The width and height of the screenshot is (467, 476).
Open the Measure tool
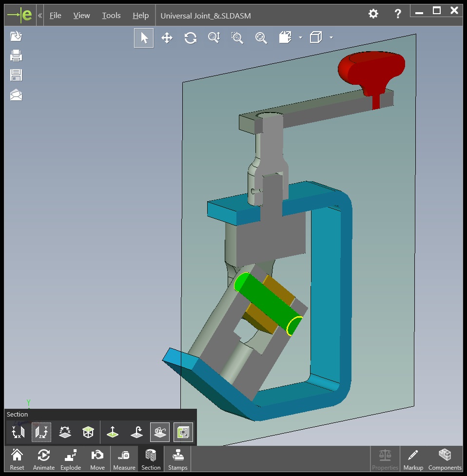124,459
